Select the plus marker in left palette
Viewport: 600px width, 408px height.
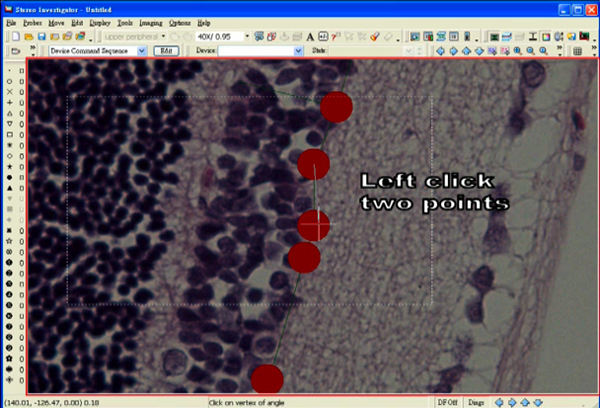click(9, 102)
